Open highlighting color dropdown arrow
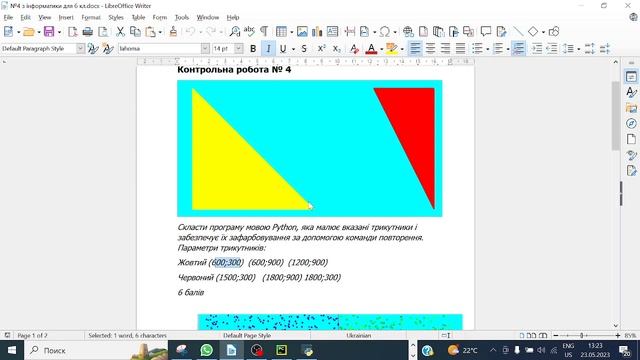The height and width of the screenshot is (360, 640). (402, 49)
